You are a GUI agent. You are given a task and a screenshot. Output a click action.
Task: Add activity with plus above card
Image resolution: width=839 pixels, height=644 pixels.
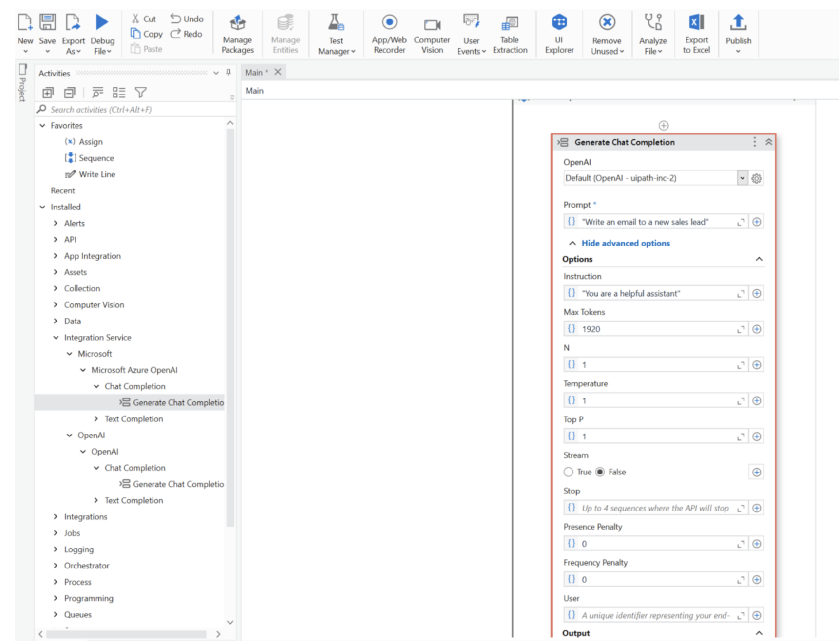[x=663, y=126]
